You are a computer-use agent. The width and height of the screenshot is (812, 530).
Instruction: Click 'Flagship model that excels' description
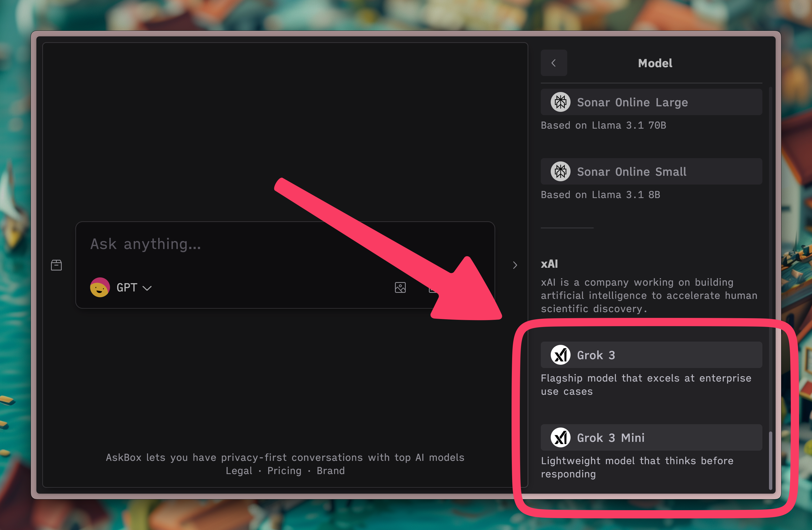pos(646,385)
